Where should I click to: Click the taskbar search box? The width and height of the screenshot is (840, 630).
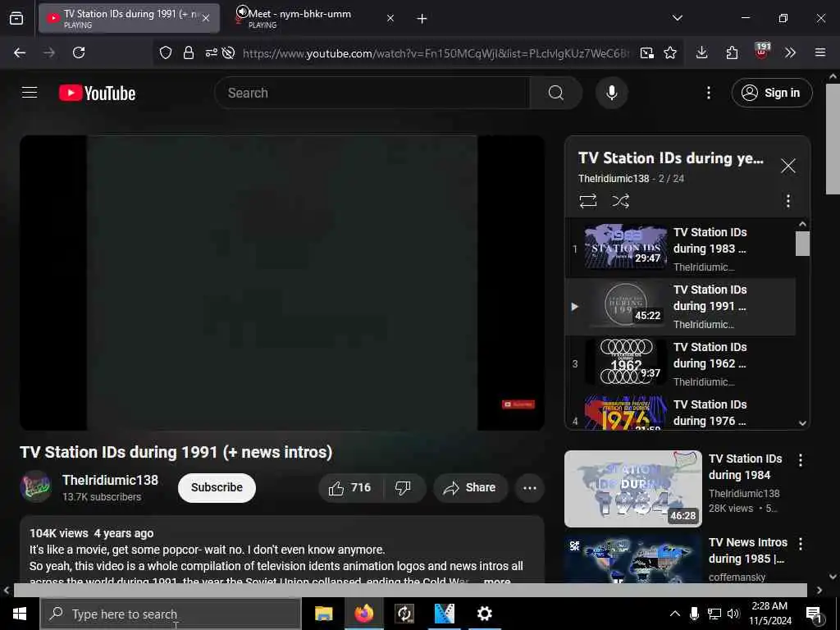click(171, 614)
